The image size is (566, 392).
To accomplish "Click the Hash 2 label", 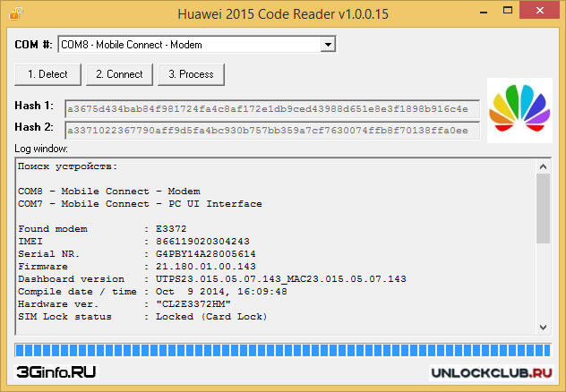I will point(34,127).
